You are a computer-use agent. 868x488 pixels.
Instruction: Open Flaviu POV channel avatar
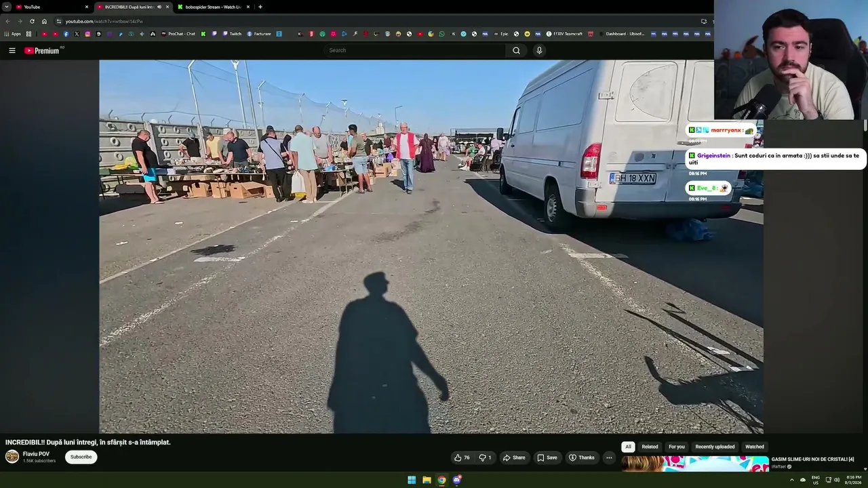12,456
